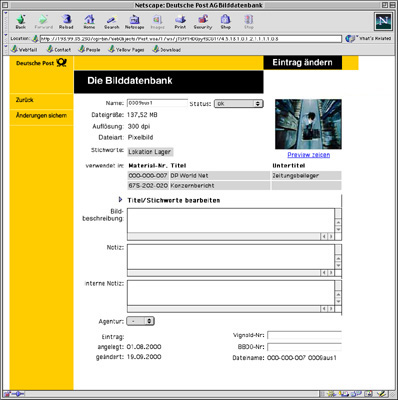The image size is (398, 400).
Task: Click the Netscape toolbar icon
Action: click(x=134, y=22)
